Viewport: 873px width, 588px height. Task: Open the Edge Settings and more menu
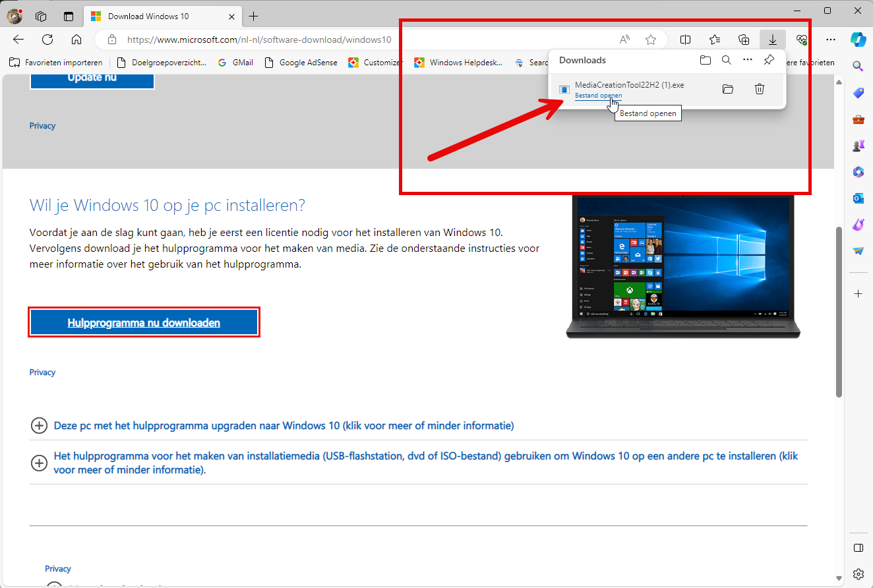[831, 40]
